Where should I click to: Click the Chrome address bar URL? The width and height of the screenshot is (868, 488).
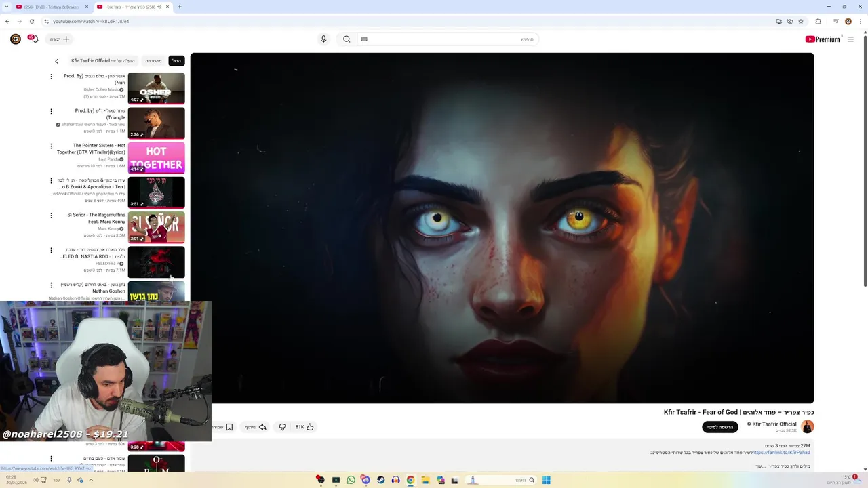[x=91, y=21]
